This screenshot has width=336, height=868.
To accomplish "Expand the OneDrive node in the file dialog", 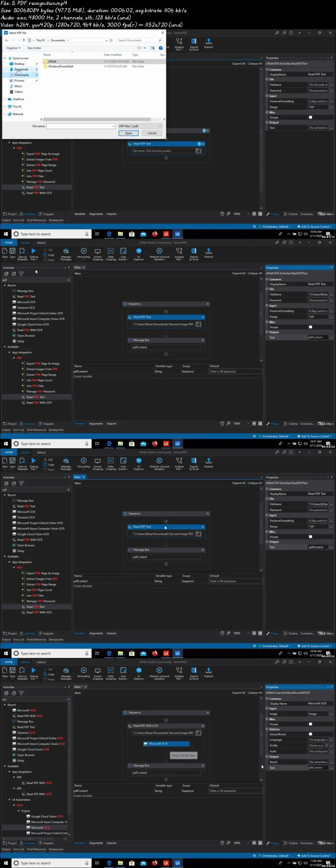I will 5,99.
